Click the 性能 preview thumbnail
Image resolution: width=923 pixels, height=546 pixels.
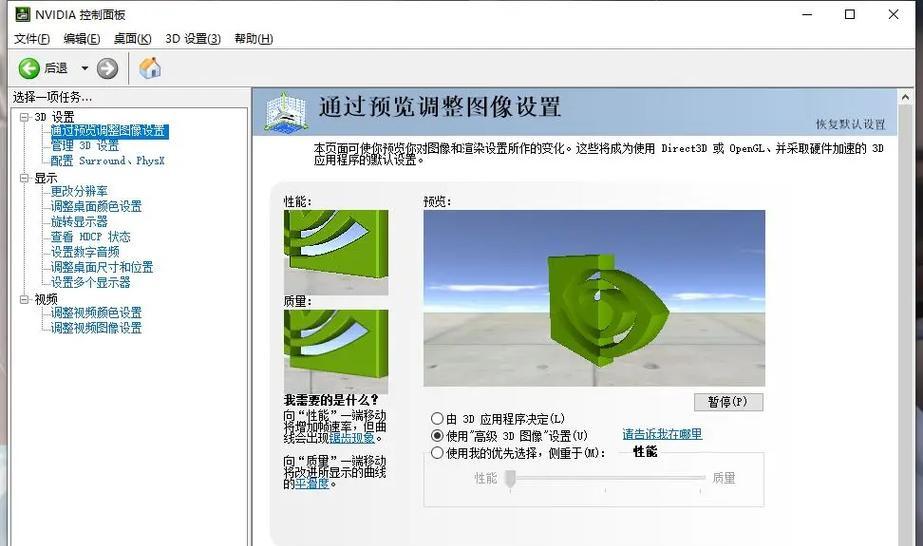coord(336,252)
